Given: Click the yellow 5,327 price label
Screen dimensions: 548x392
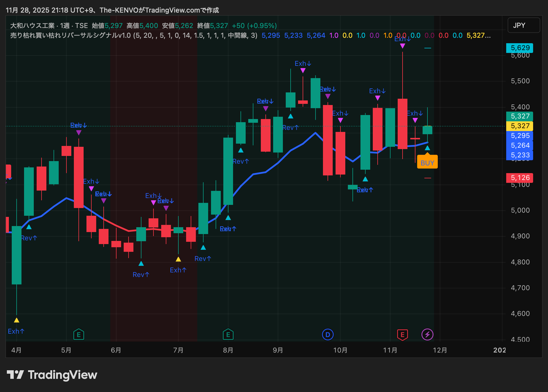Looking at the screenshot, I should point(520,126).
